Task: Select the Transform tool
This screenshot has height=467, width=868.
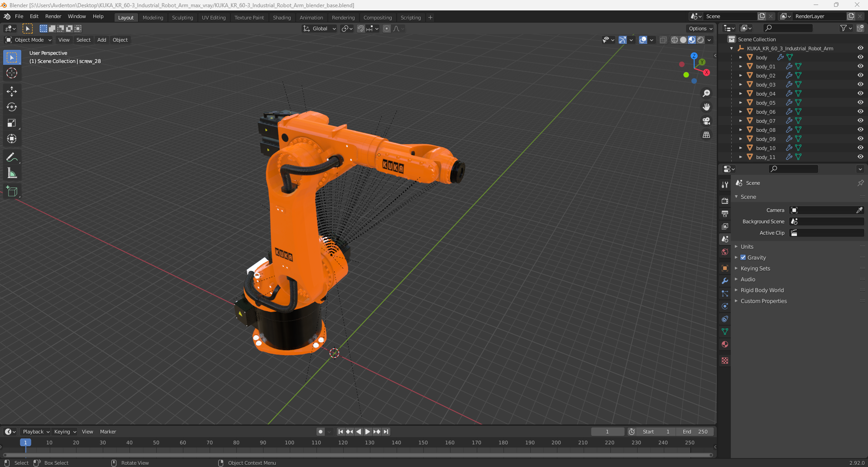Action: click(12, 139)
